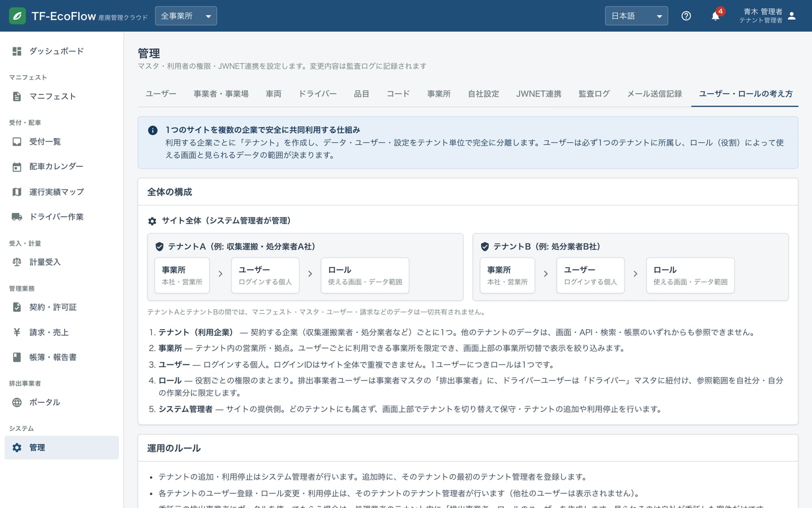Click the TF-EcoFlow leaf logo icon
Image resolution: width=812 pixels, height=508 pixels.
(17, 16)
